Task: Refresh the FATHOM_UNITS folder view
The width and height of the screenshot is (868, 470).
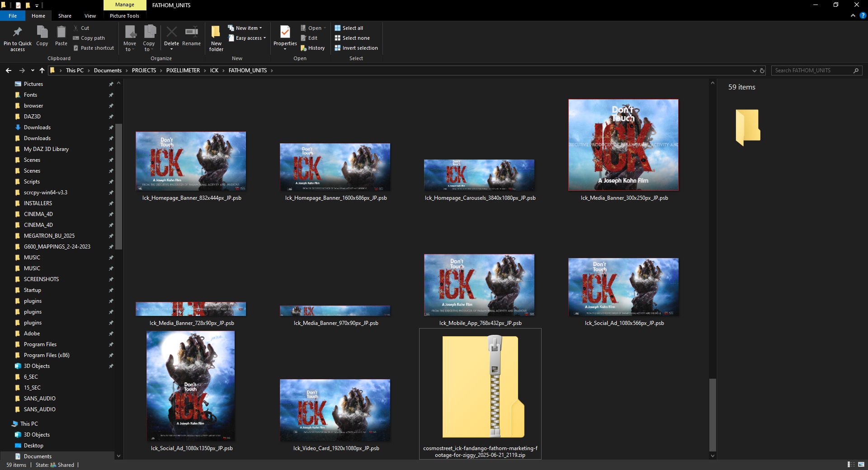Action: coord(762,70)
